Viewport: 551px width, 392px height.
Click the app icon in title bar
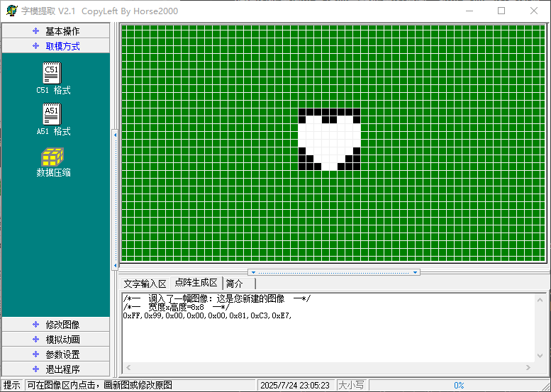(x=11, y=11)
